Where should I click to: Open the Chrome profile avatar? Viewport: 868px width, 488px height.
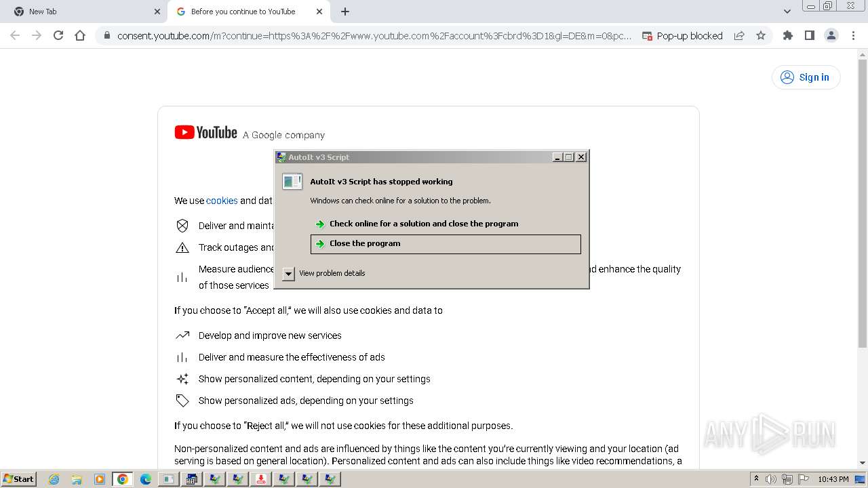pyautogui.click(x=831, y=35)
